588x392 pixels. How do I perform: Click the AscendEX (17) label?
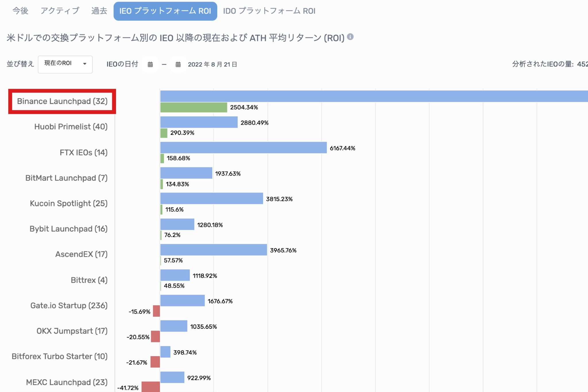pyautogui.click(x=82, y=254)
